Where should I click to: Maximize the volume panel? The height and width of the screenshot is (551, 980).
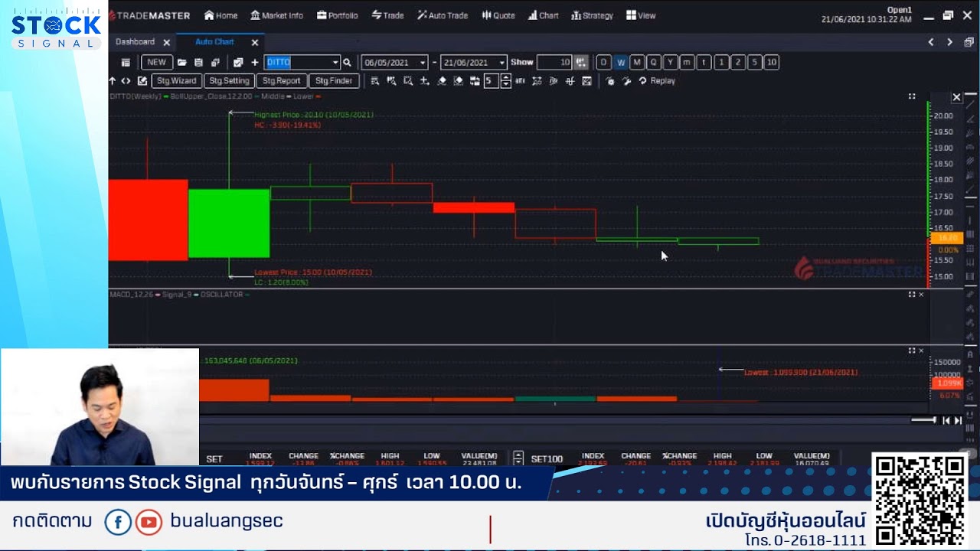click(912, 350)
